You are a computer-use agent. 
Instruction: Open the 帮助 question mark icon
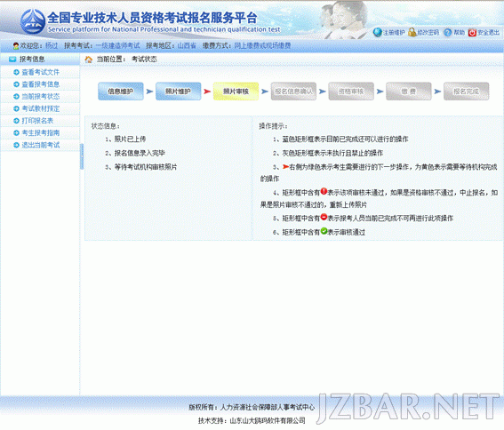click(x=447, y=33)
